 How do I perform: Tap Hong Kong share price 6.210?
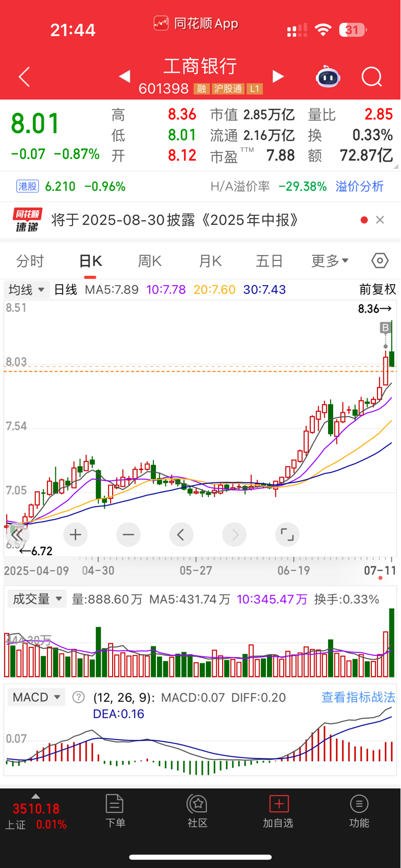60,186
